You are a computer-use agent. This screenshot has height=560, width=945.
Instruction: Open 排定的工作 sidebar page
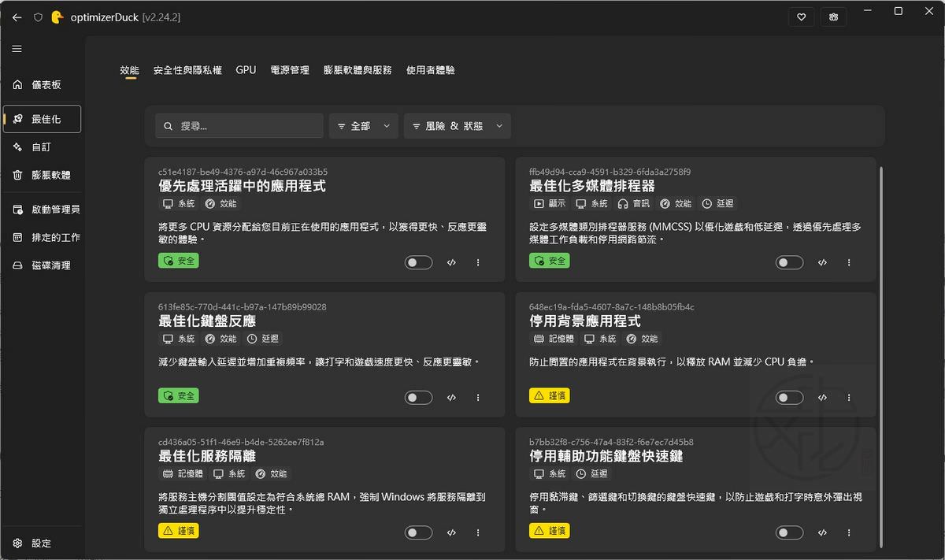click(43, 237)
